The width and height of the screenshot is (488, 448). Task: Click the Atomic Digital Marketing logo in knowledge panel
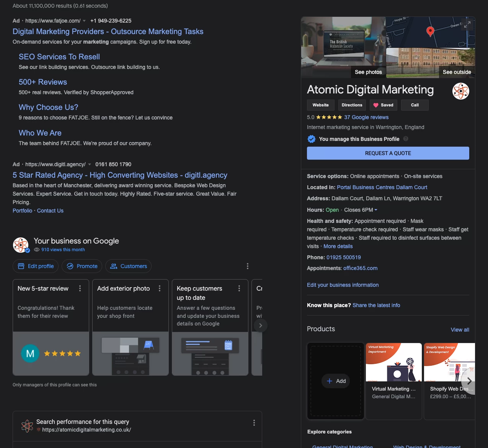[460, 91]
